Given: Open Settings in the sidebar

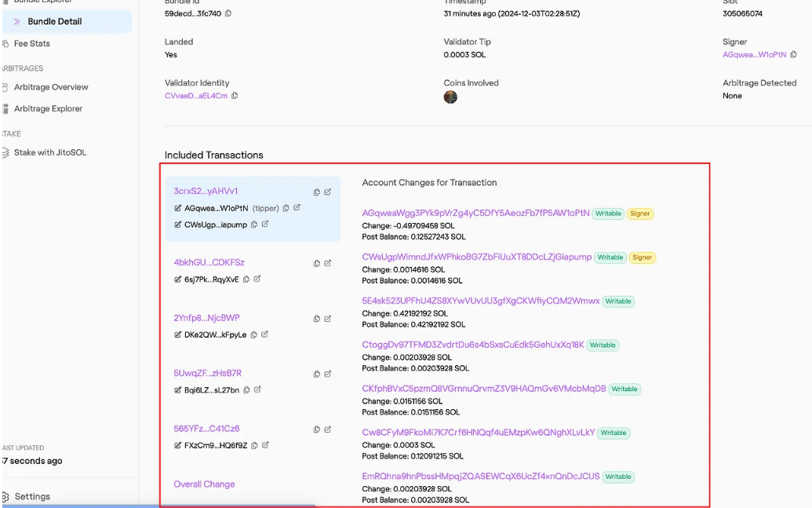Looking at the screenshot, I should click(x=32, y=496).
